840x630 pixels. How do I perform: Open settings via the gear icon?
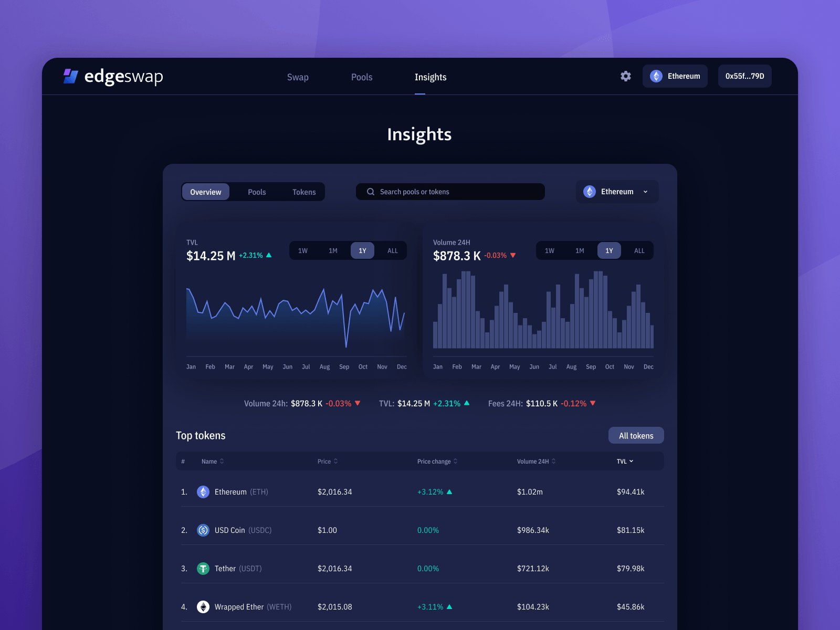pos(626,76)
